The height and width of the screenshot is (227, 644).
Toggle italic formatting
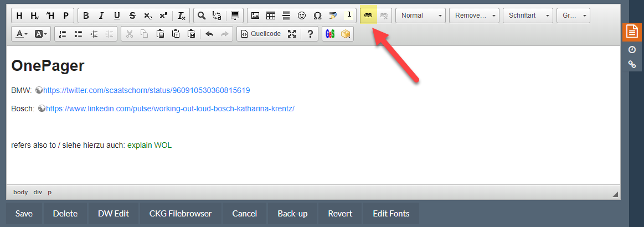pos(101,16)
